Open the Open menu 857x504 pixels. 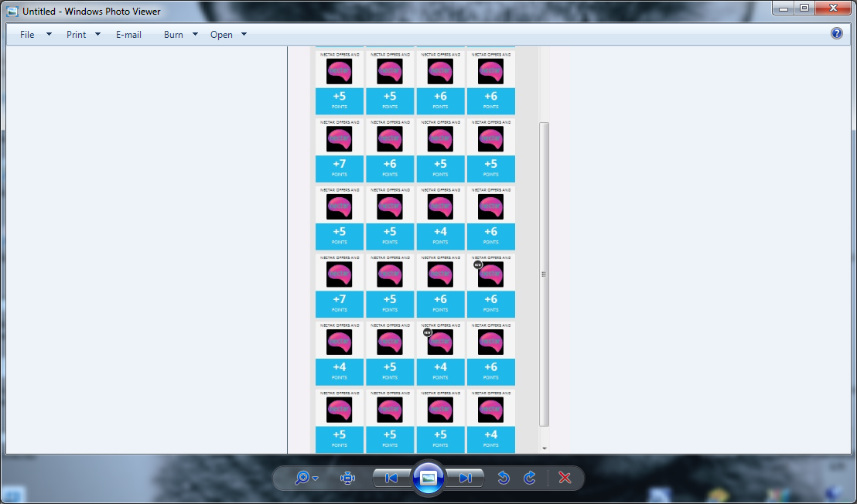[x=221, y=35]
